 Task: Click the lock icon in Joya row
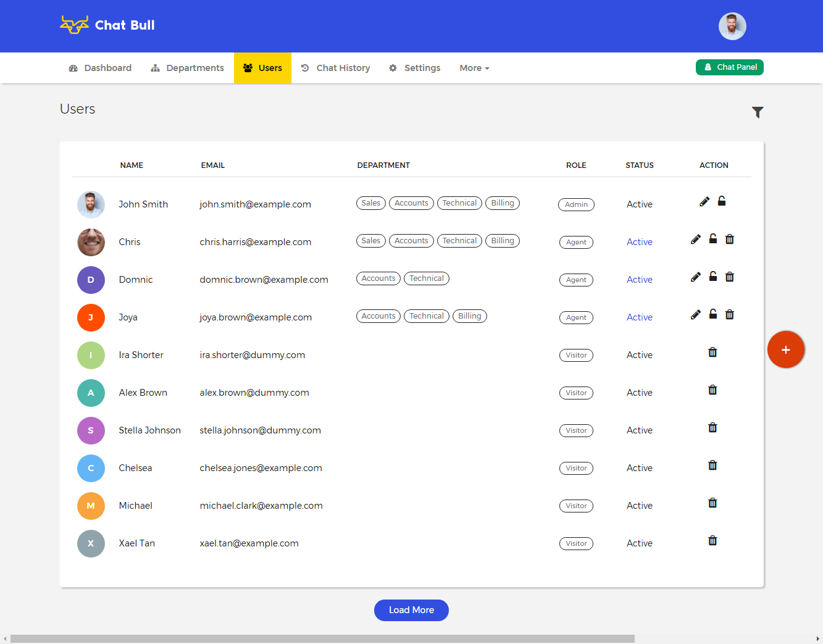pyautogui.click(x=713, y=314)
